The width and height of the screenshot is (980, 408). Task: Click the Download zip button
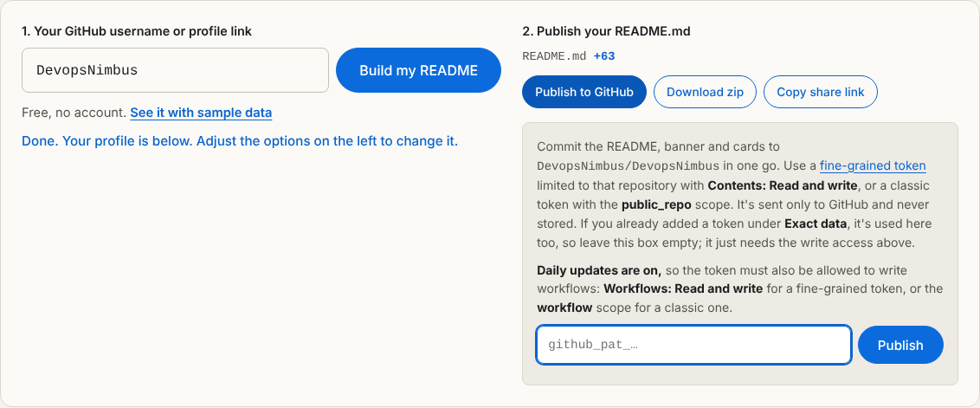(705, 92)
